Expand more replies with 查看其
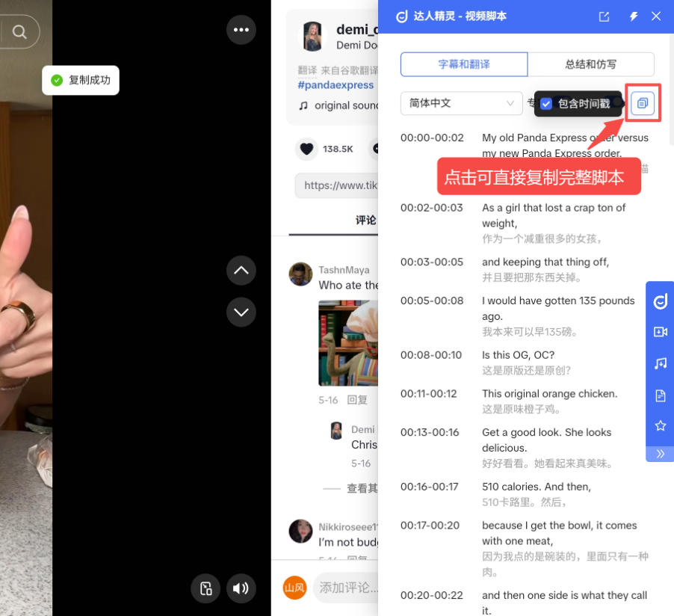This screenshot has height=616, width=674. [362, 488]
